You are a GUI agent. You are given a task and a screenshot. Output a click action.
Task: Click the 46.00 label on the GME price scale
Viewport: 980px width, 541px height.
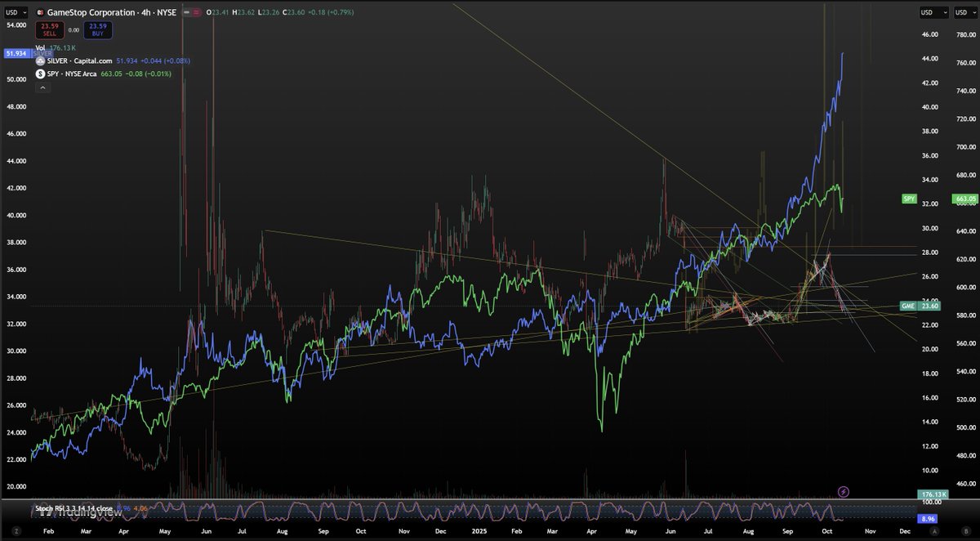929,34
